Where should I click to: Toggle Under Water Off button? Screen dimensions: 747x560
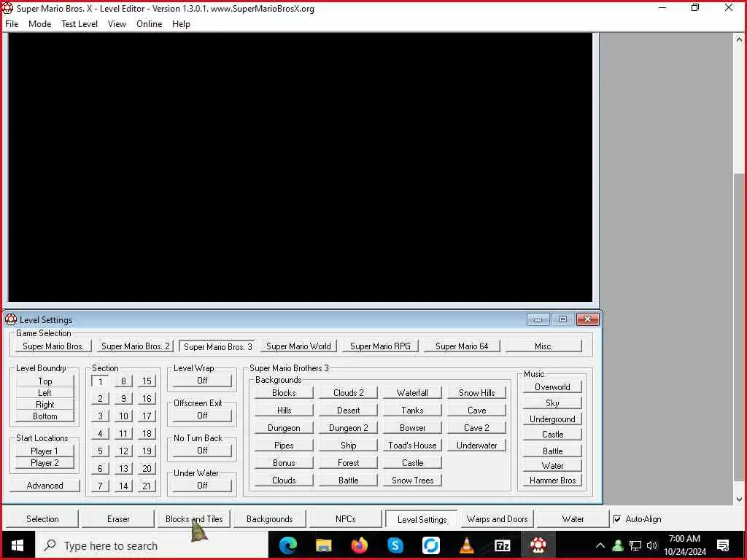(202, 485)
